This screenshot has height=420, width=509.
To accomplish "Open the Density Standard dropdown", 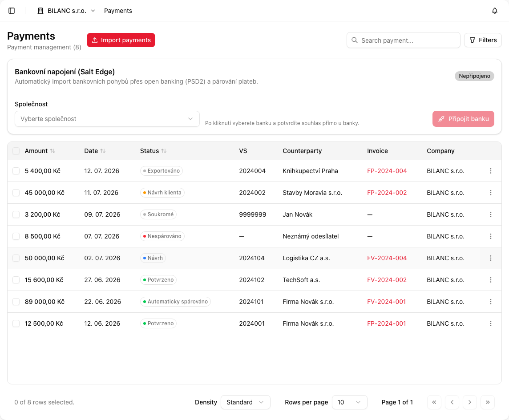I will pos(246,402).
